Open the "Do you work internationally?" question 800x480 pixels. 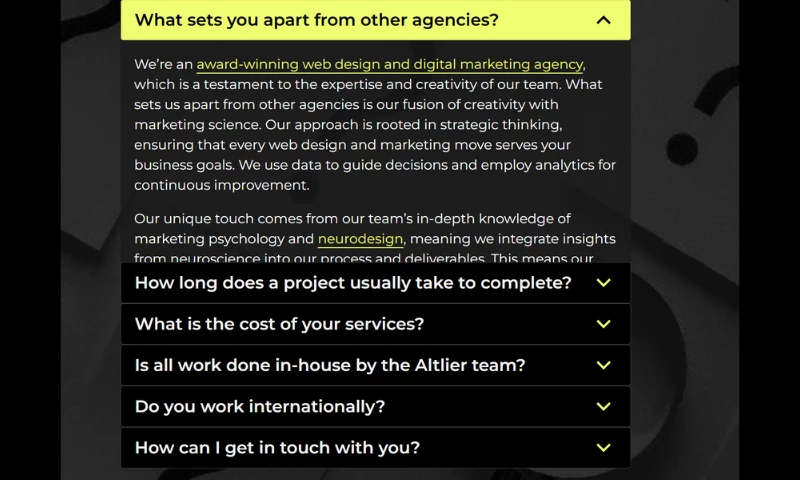click(259, 406)
